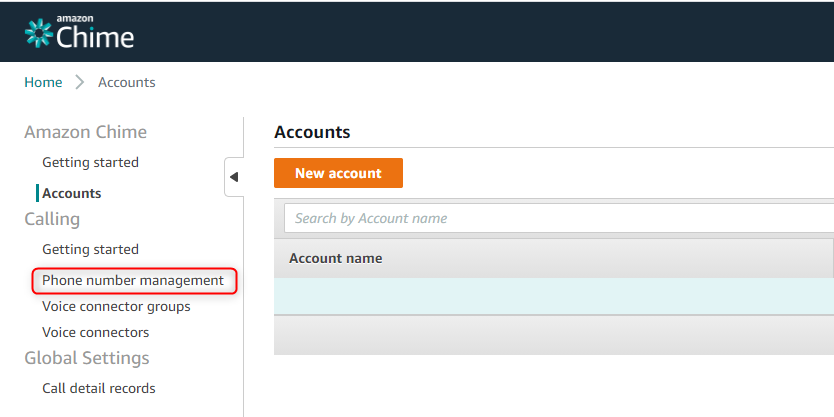
Task: Open Getting started under Calling
Action: coord(90,249)
